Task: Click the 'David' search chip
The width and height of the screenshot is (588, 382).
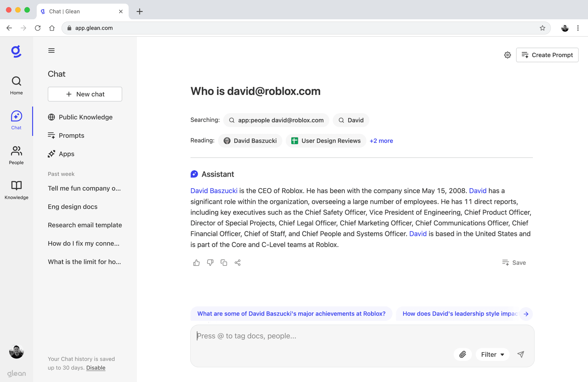Action: tap(351, 120)
